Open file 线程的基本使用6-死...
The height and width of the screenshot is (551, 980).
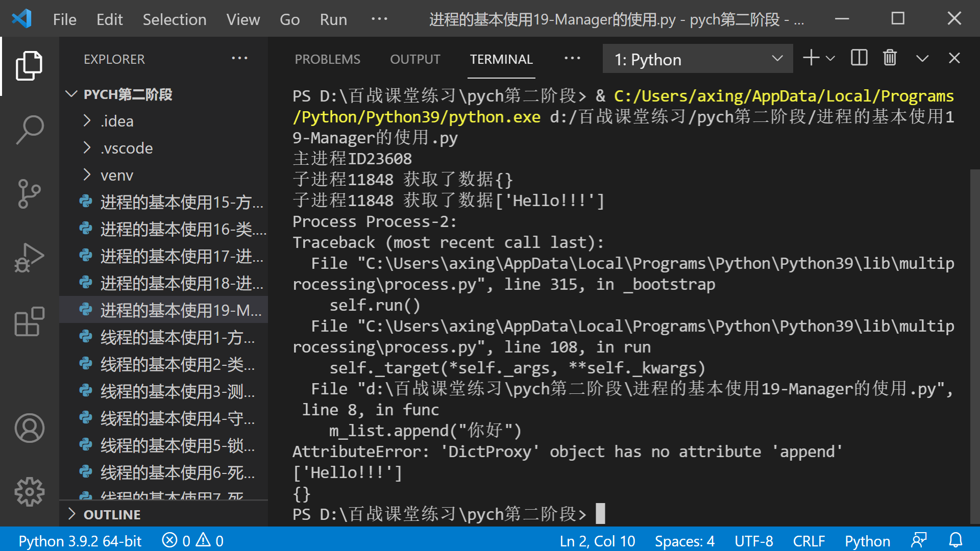click(x=164, y=472)
